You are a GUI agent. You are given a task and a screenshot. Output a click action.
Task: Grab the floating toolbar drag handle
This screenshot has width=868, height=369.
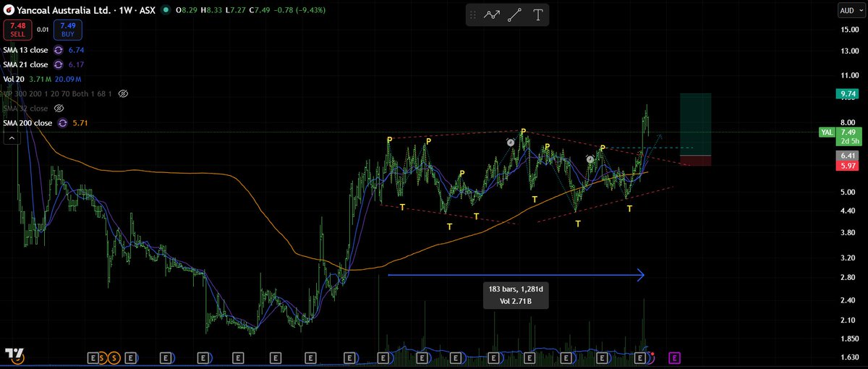[x=473, y=15]
